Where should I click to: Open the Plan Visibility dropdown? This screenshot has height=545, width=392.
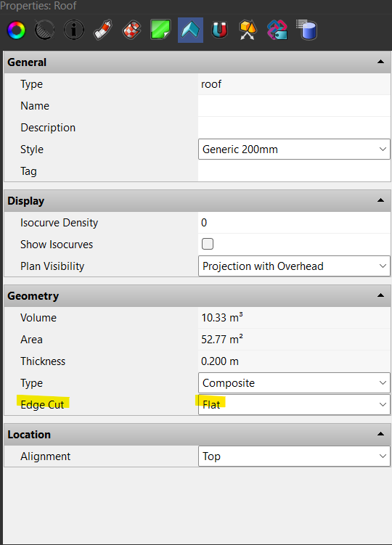pos(294,266)
